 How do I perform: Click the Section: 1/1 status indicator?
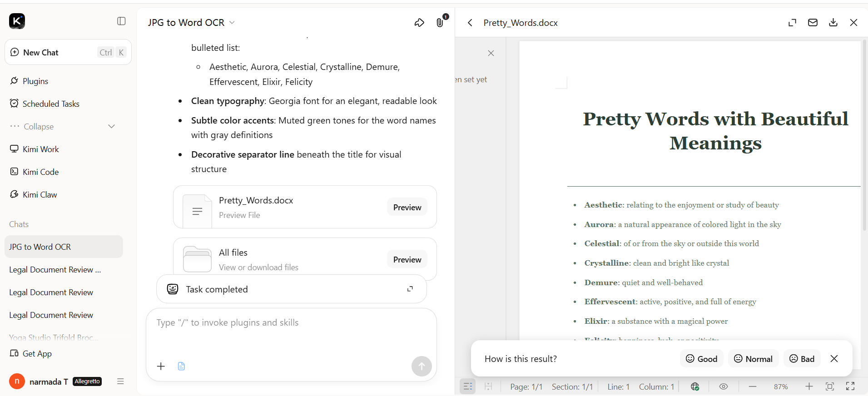click(572, 386)
